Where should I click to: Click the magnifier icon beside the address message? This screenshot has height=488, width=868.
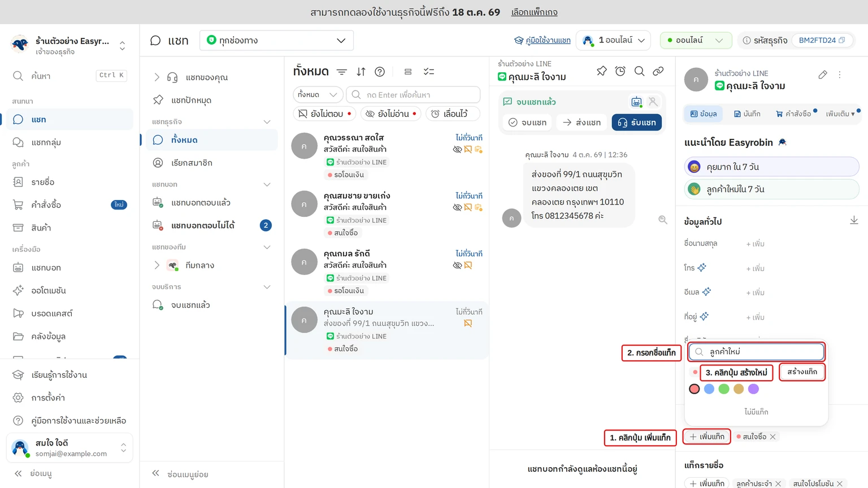pos(663,220)
